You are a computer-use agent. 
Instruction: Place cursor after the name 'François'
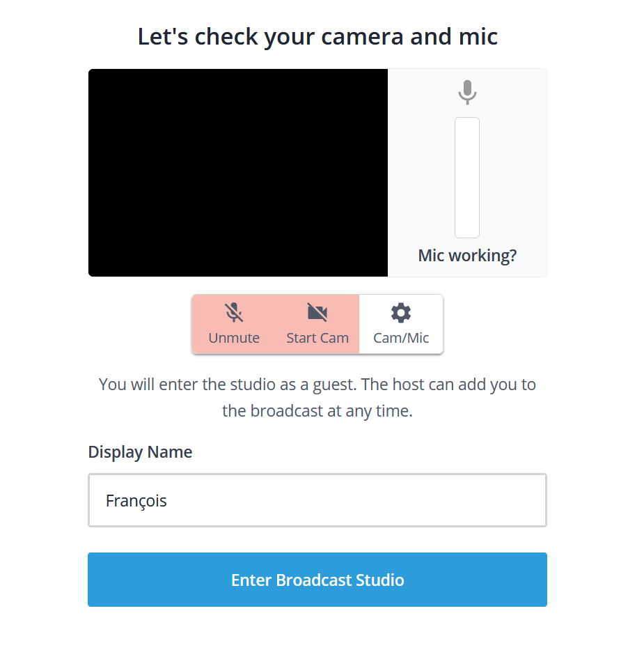pos(167,501)
